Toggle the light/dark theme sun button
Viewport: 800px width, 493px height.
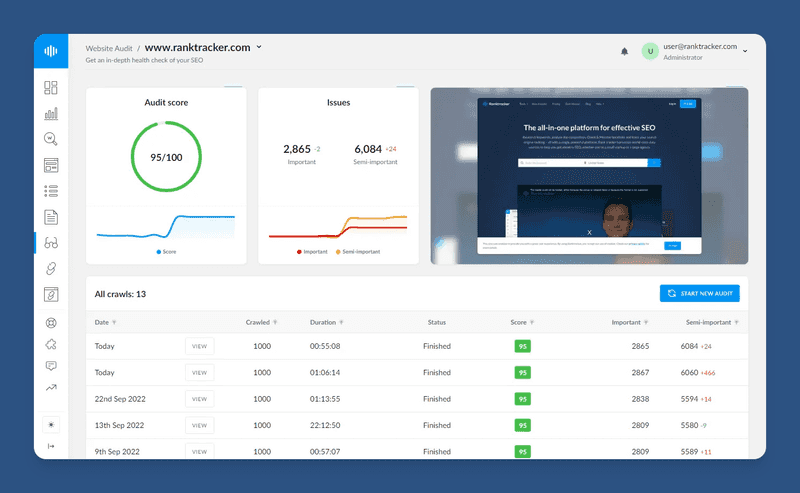[x=51, y=425]
